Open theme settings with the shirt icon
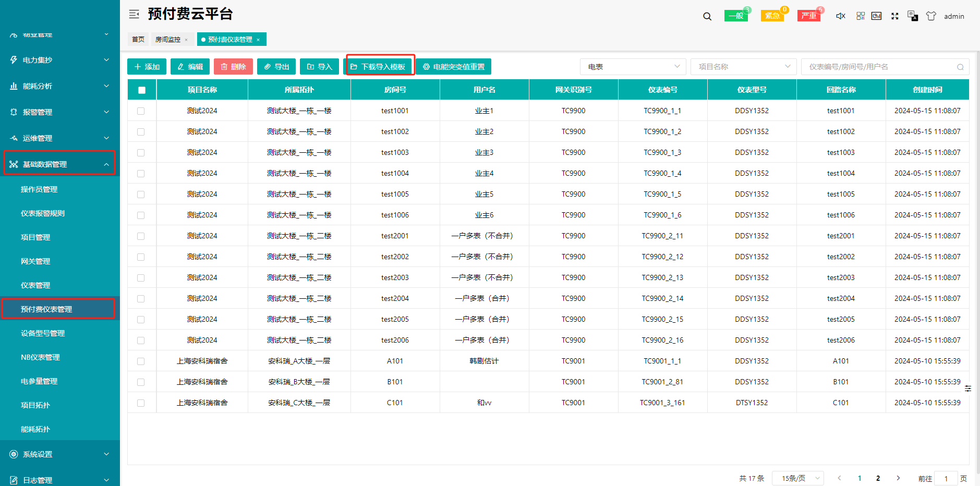This screenshot has width=980, height=486. pyautogui.click(x=931, y=16)
